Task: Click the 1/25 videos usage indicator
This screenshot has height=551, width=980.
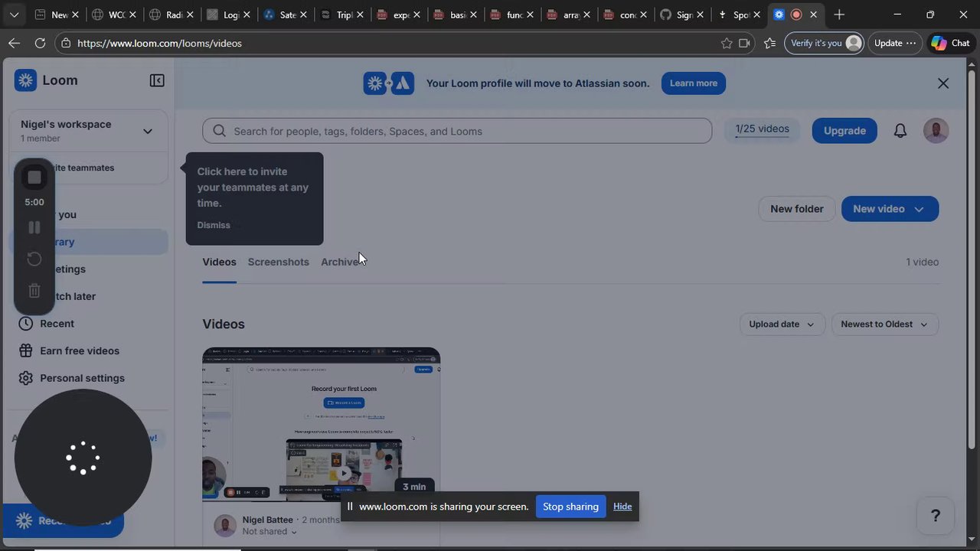Action: coord(762,130)
